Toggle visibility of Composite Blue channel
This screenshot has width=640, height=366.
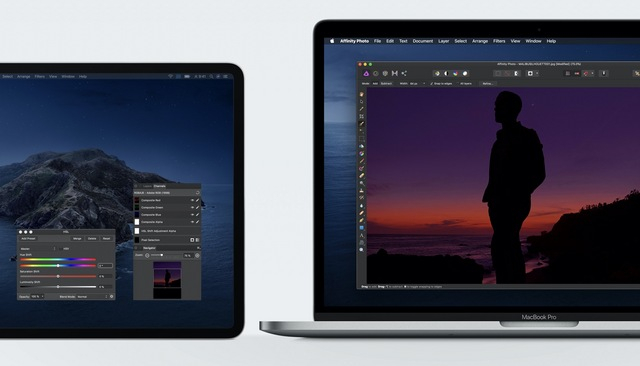pyautogui.click(x=192, y=215)
